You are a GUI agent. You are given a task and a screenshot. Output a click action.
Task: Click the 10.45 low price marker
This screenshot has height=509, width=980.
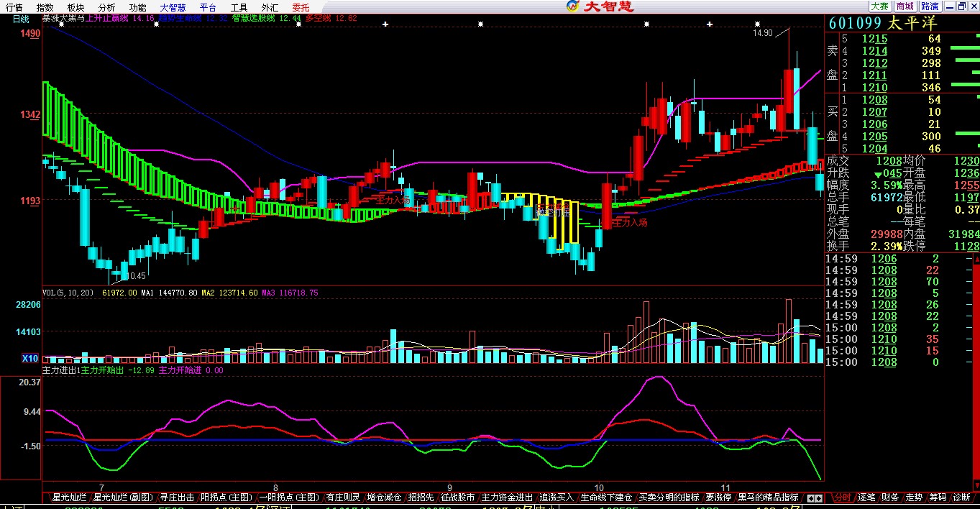click(x=135, y=276)
